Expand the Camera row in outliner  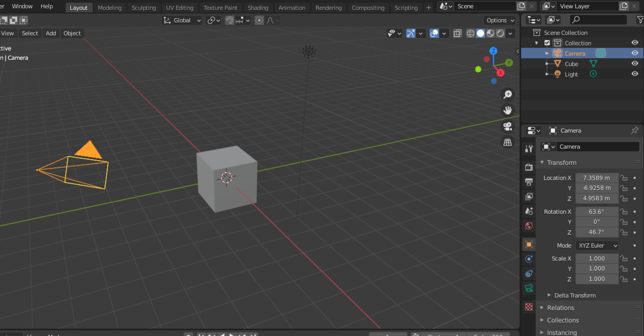tap(547, 53)
